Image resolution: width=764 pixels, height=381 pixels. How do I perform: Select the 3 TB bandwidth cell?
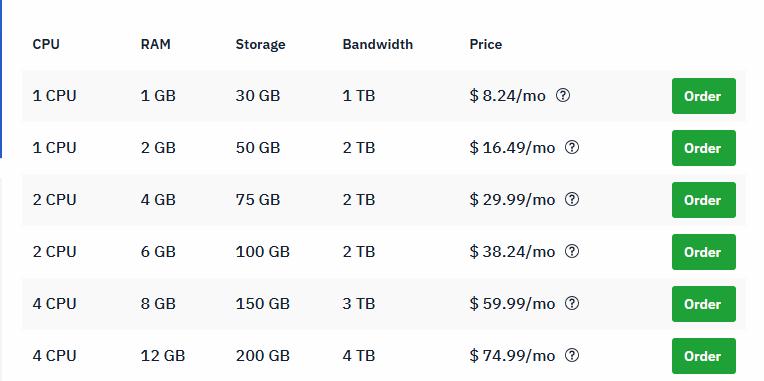pos(359,304)
